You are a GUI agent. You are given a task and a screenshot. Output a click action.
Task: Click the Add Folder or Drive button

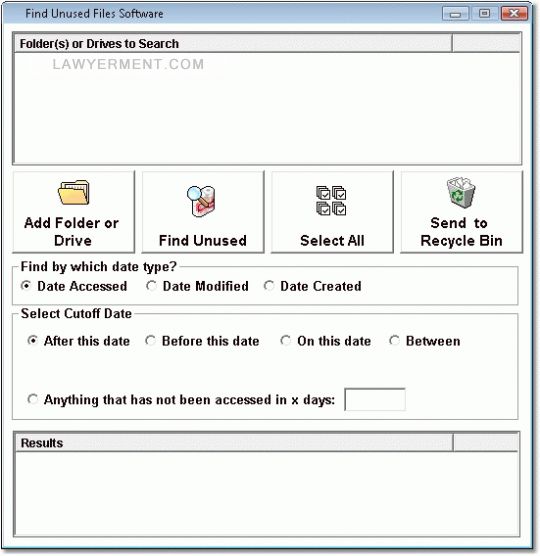74,212
